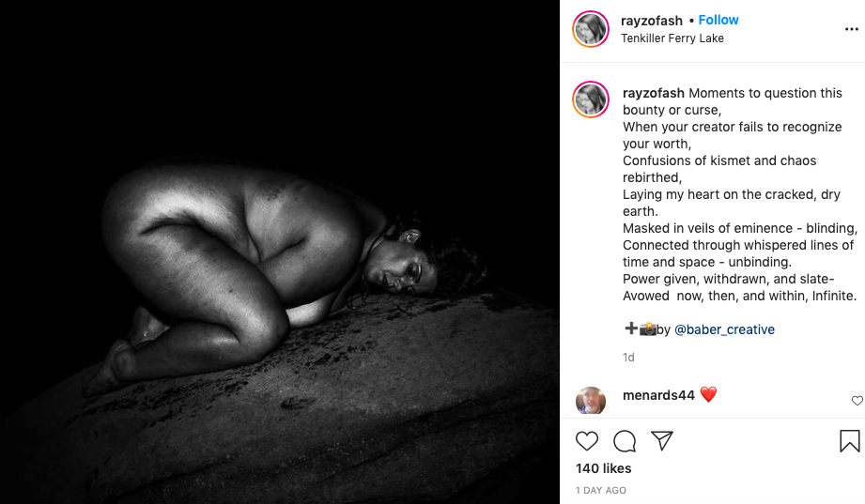
Task: Open the comment bubble icon
Action: (x=625, y=441)
